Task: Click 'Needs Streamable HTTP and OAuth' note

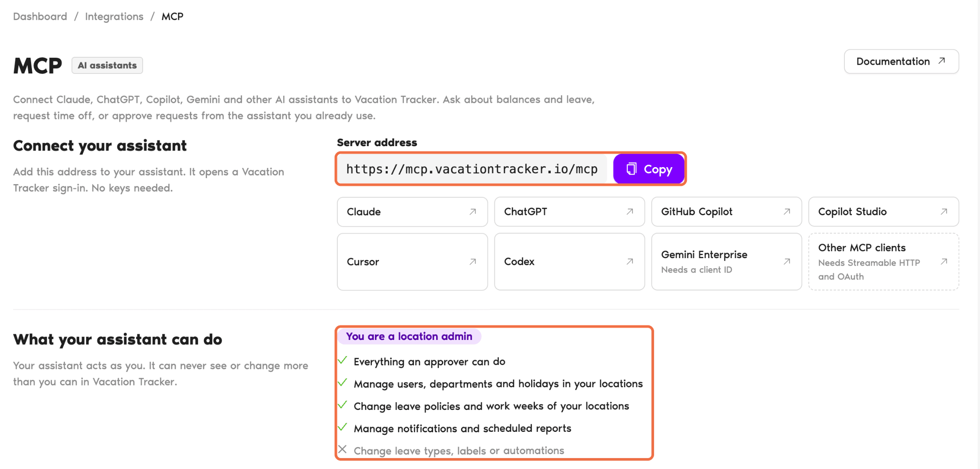Action: 869,269
